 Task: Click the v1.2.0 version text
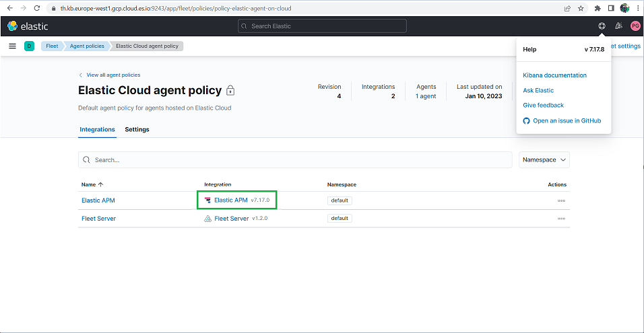click(x=260, y=219)
